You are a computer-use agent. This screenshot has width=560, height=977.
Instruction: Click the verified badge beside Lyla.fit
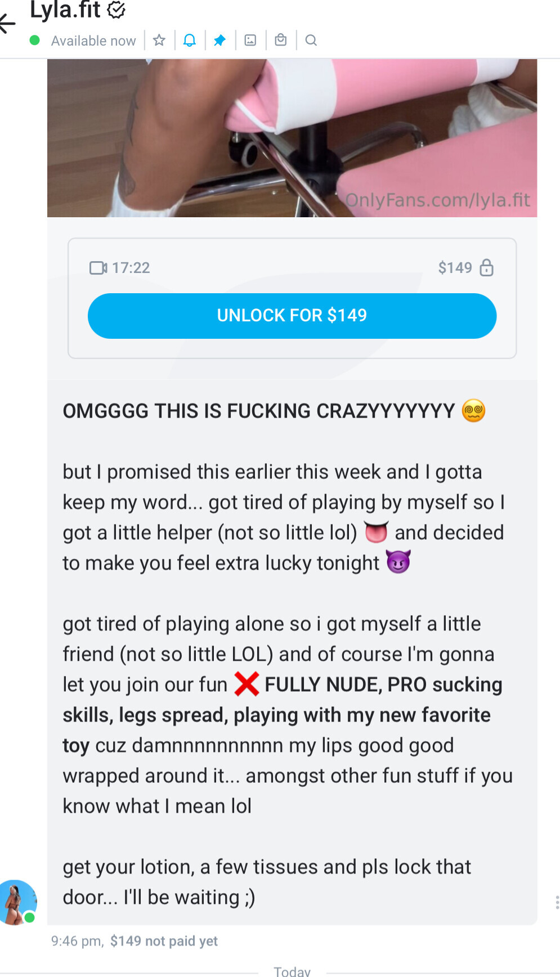(x=117, y=10)
